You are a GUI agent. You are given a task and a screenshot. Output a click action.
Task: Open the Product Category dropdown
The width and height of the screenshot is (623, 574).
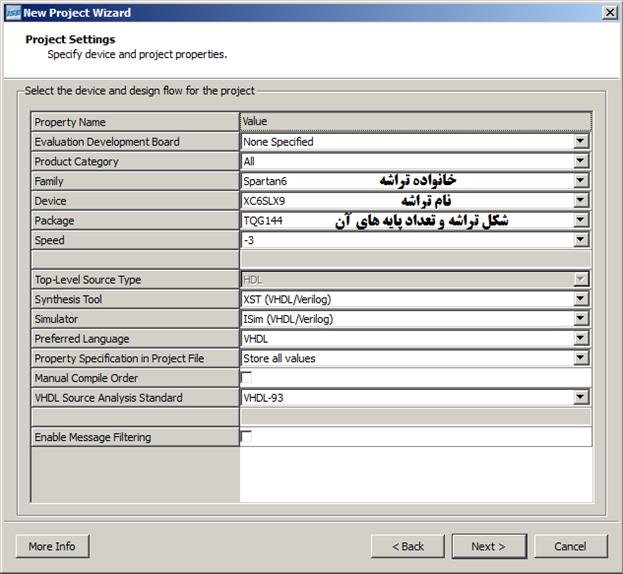pyautogui.click(x=580, y=161)
